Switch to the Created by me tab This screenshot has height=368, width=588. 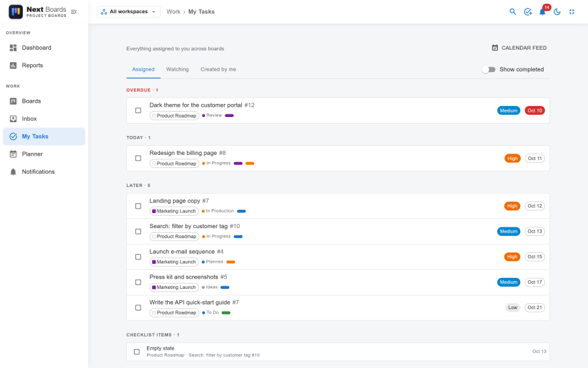(218, 69)
